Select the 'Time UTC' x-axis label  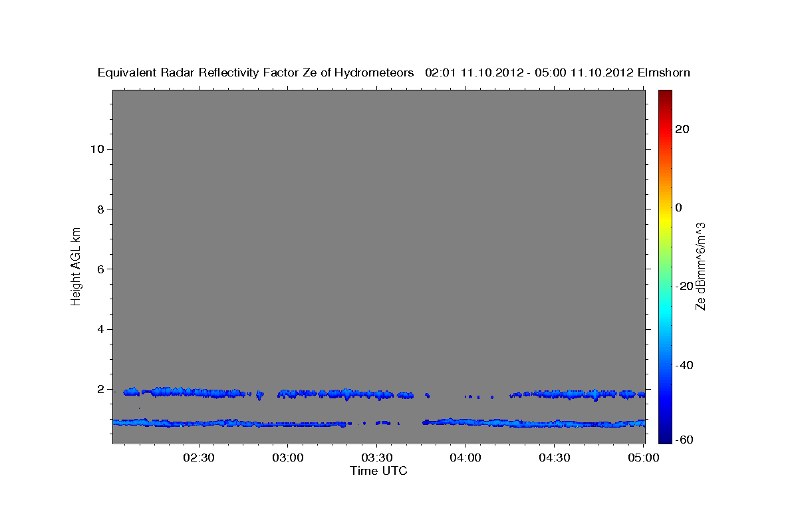pos(378,471)
